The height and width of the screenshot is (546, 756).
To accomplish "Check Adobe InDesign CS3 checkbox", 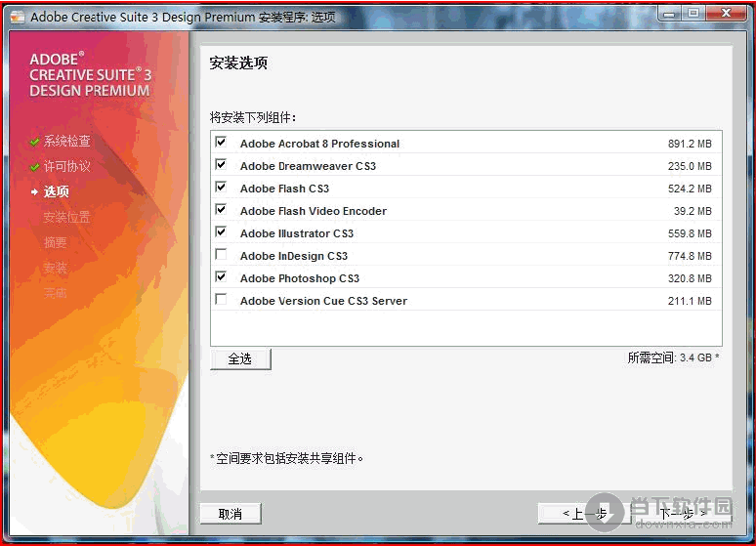I will click(x=221, y=254).
